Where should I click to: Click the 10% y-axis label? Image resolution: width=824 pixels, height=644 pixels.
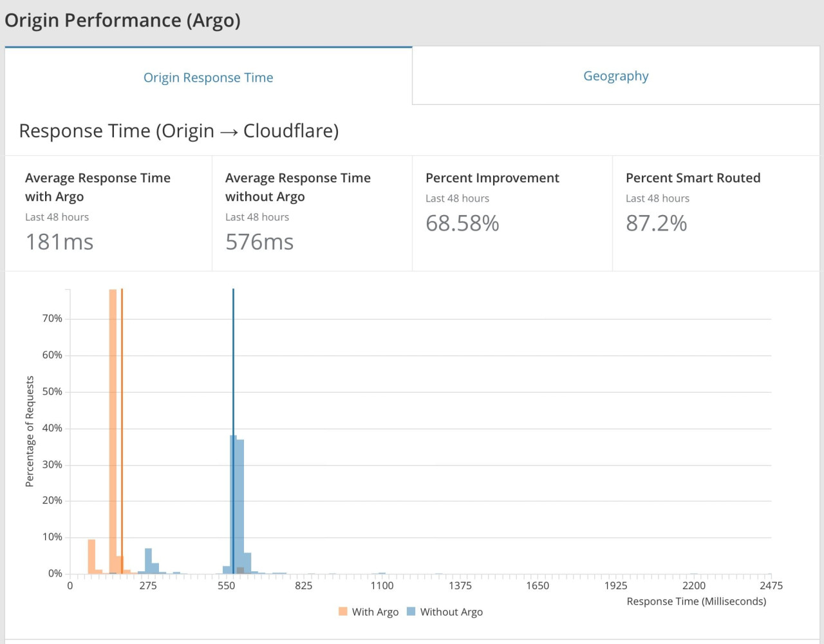pyautogui.click(x=52, y=537)
